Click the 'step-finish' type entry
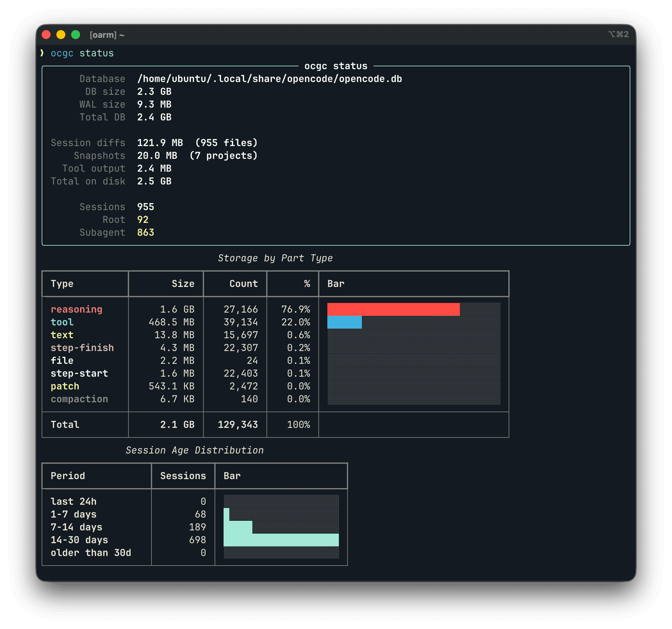 tap(82, 348)
